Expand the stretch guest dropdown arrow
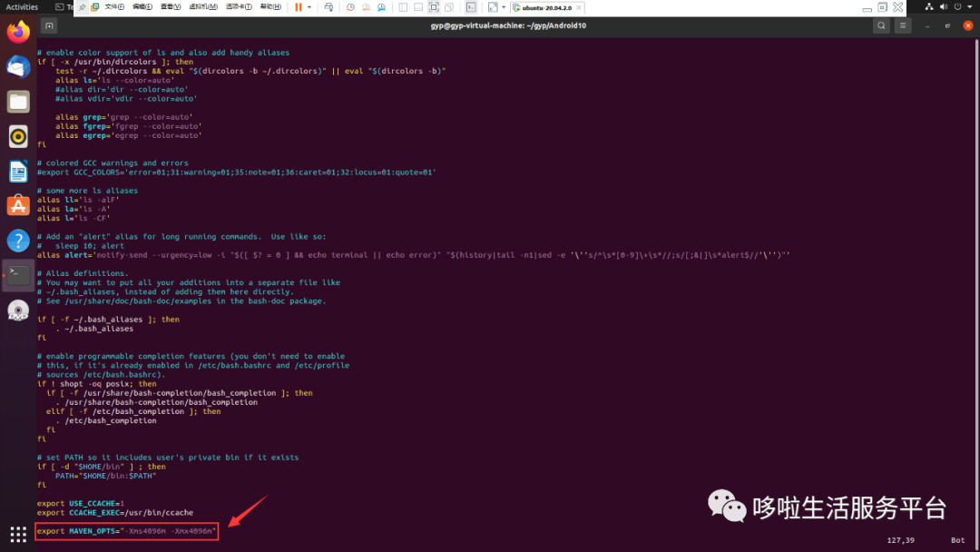980x552 pixels. point(504,7)
